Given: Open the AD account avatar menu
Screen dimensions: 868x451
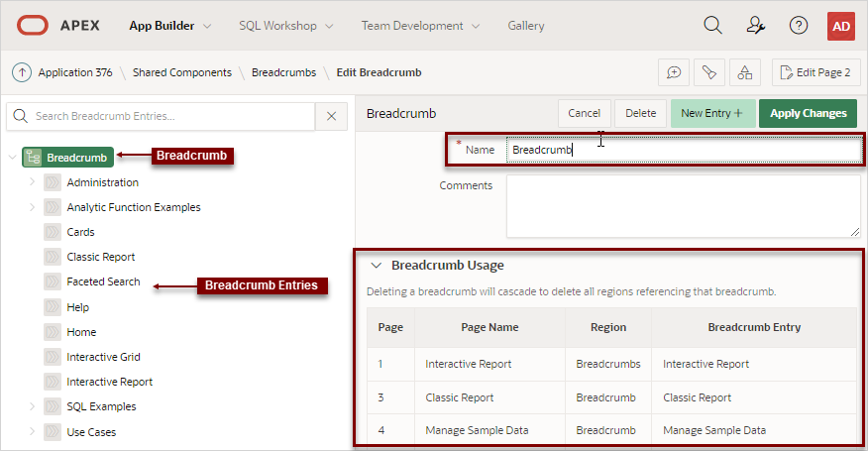Looking at the screenshot, I should pos(841,26).
